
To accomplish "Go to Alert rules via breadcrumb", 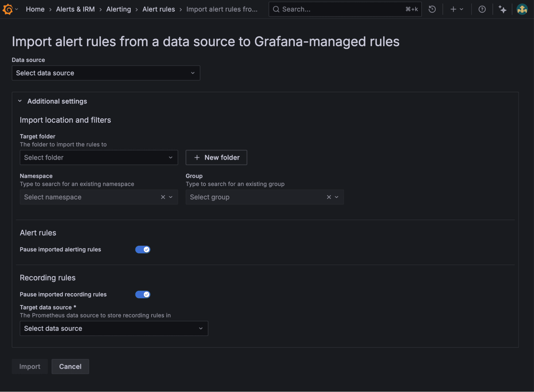I will pos(158,9).
